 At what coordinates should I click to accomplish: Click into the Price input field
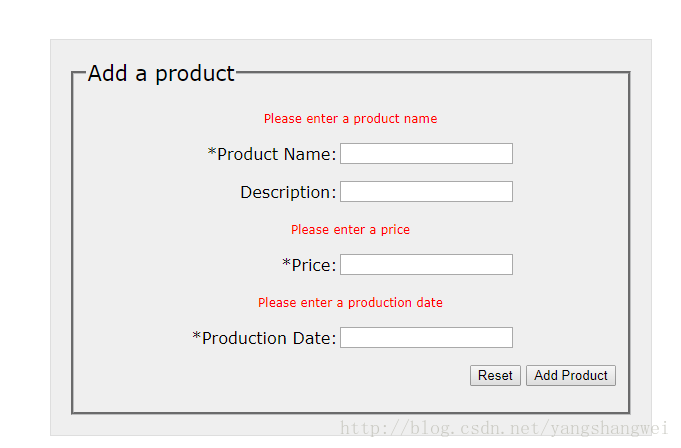point(426,265)
